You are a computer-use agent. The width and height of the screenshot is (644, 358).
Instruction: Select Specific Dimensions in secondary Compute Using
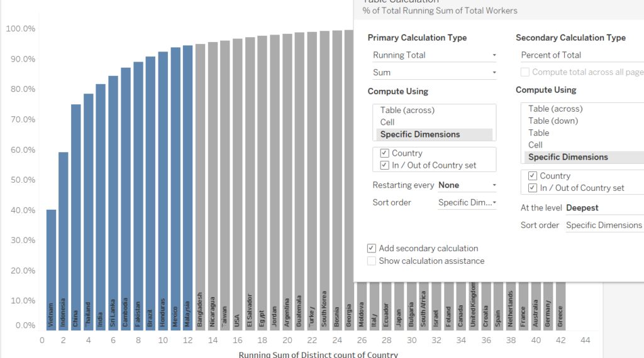point(568,157)
